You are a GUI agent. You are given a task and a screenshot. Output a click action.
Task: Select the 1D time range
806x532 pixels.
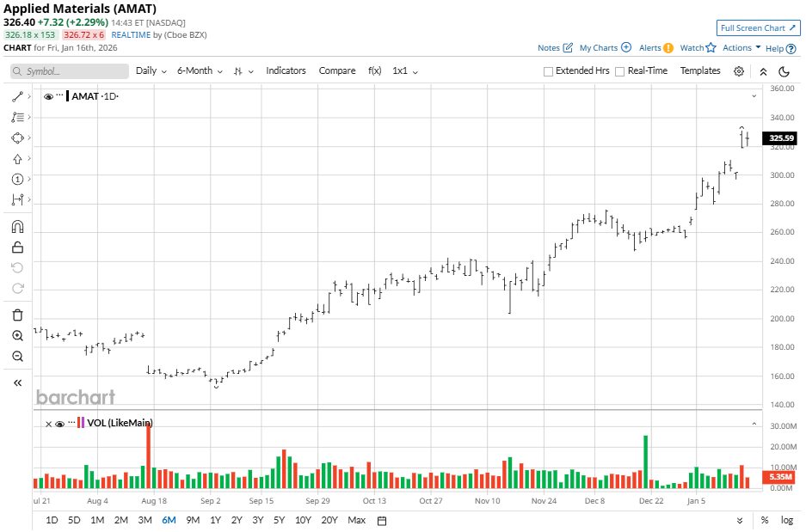(52, 520)
